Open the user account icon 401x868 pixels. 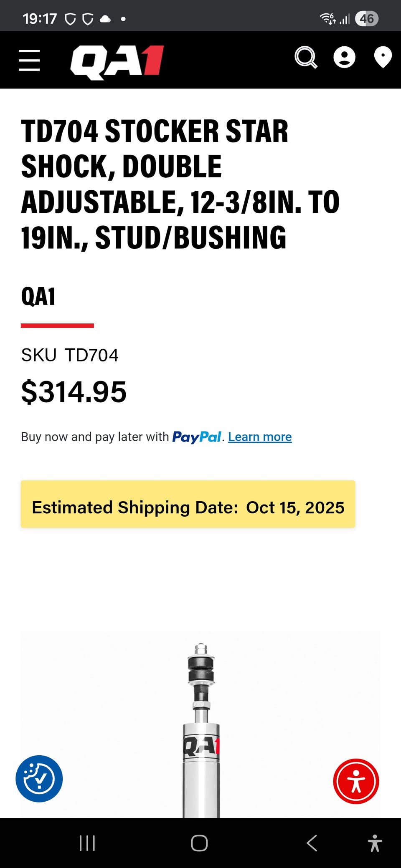coord(344,58)
